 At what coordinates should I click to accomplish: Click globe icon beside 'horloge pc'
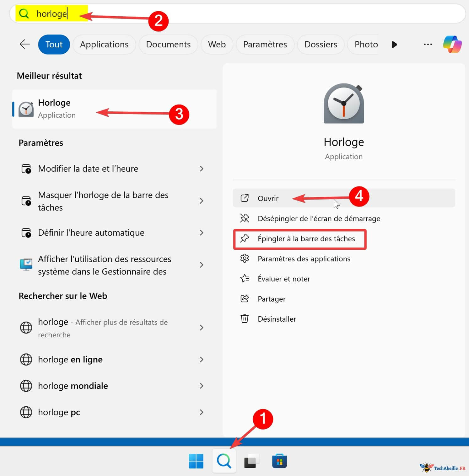pyautogui.click(x=26, y=412)
